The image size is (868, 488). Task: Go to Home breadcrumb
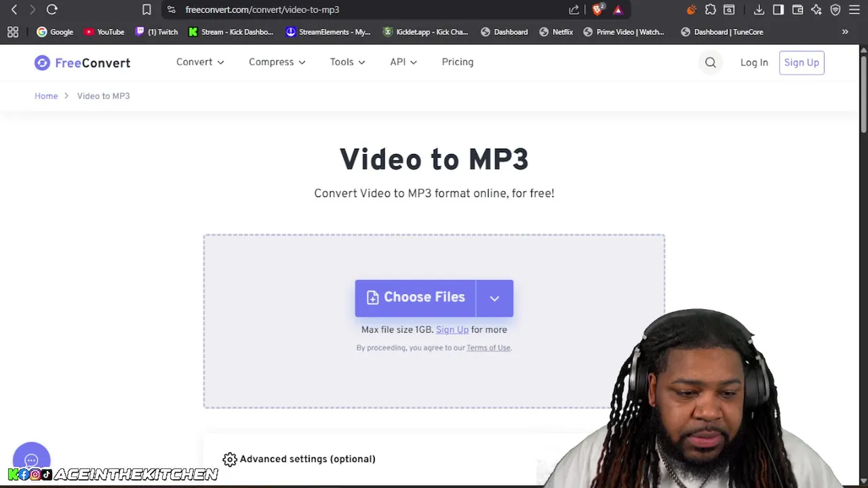tap(46, 96)
